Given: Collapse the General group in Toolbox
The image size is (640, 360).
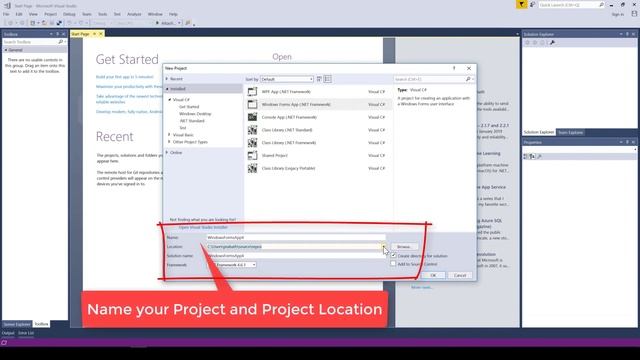Looking at the screenshot, I should 6,50.
